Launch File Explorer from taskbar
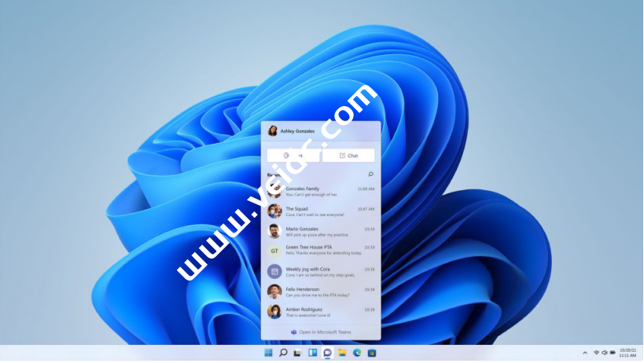 tap(342, 354)
